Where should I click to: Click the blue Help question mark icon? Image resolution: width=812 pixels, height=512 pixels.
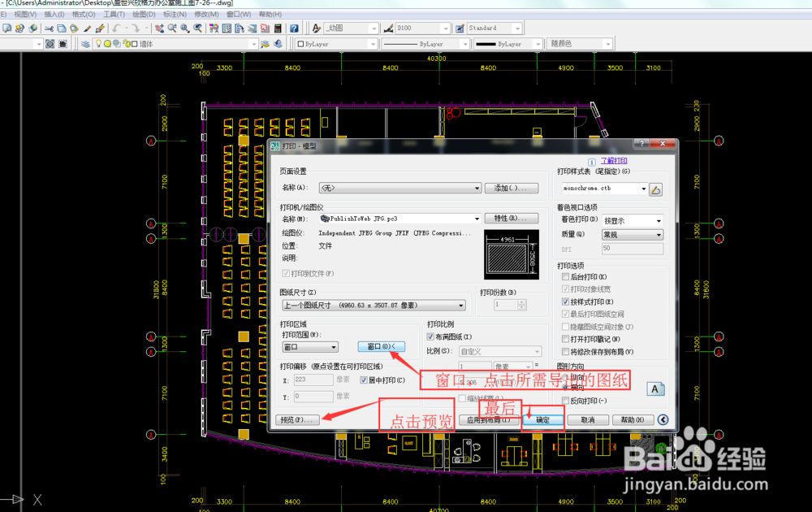pyautogui.click(x=294, y=28)
